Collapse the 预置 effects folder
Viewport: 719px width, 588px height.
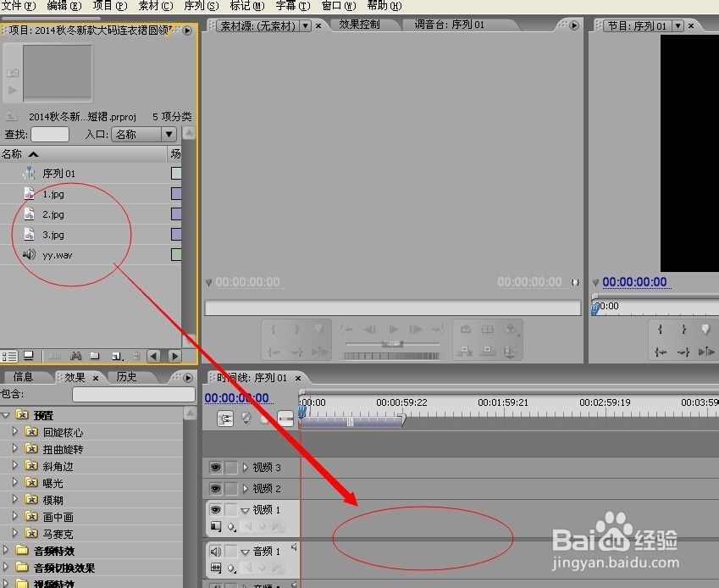click(5, 415)
